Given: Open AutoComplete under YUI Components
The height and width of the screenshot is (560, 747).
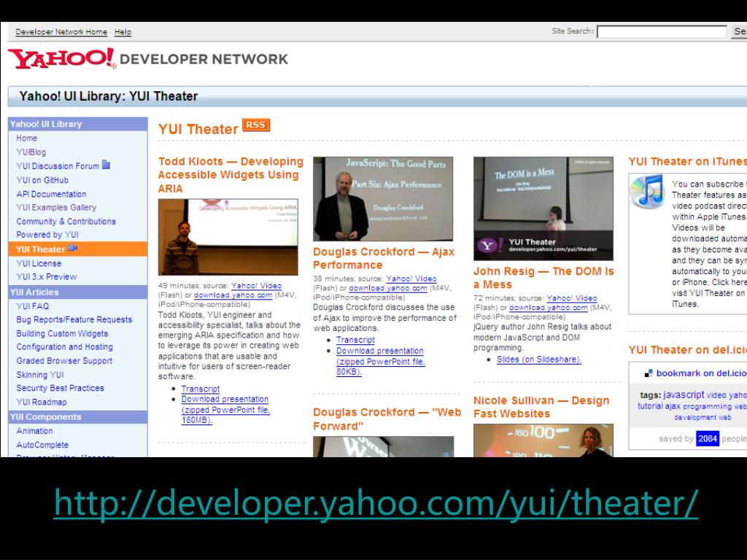Looking at the screenshot, I should [x=42, y=445].
